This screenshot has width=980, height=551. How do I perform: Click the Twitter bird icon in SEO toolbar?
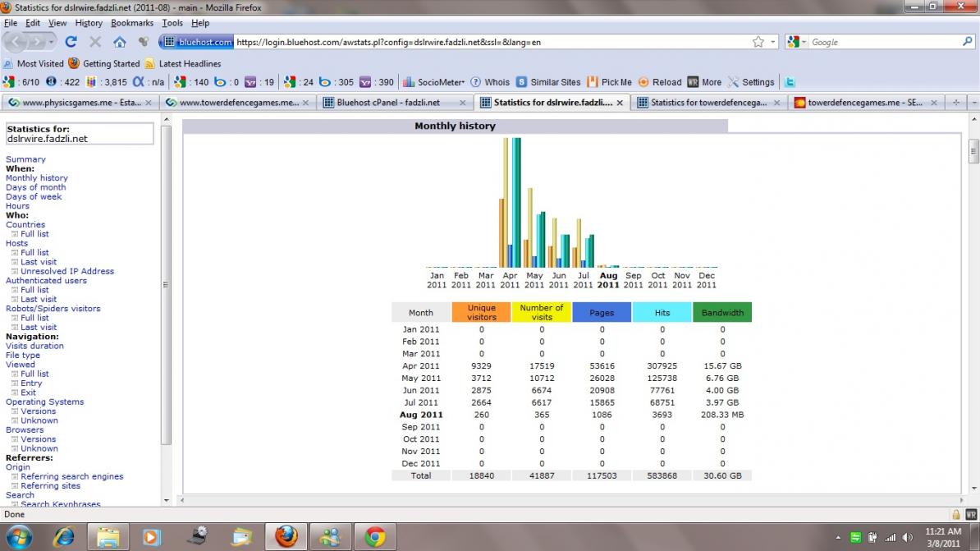[x=790, y=82]
